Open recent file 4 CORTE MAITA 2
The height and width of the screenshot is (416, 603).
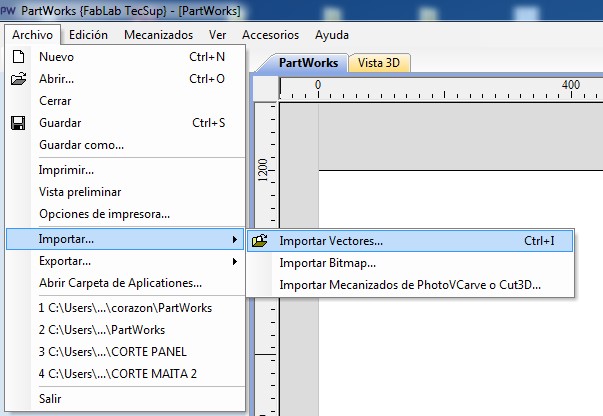(x=125, y=374)
